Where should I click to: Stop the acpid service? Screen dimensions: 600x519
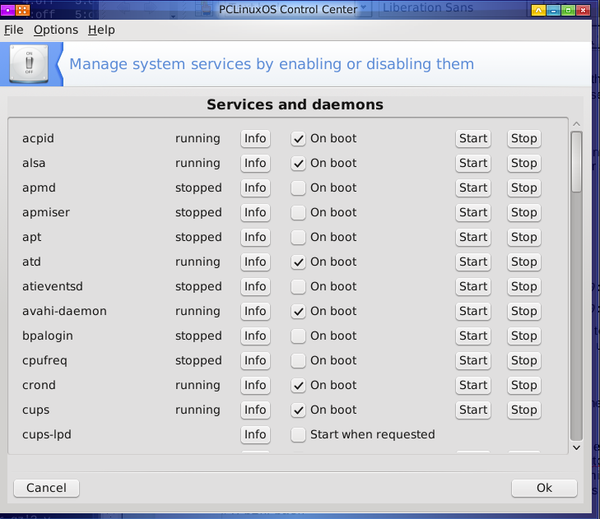coord(524,139)
